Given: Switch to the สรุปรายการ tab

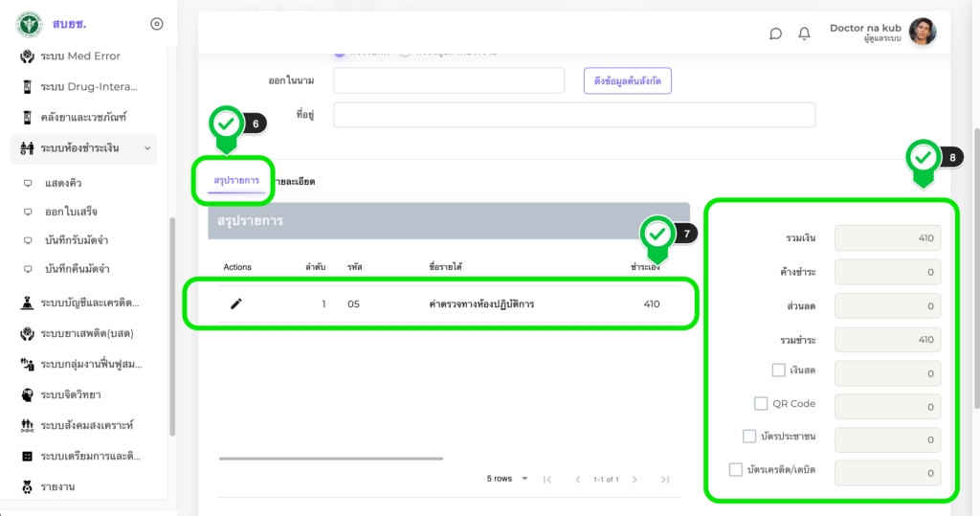Looking at the screenshot, I should (236, 180).
